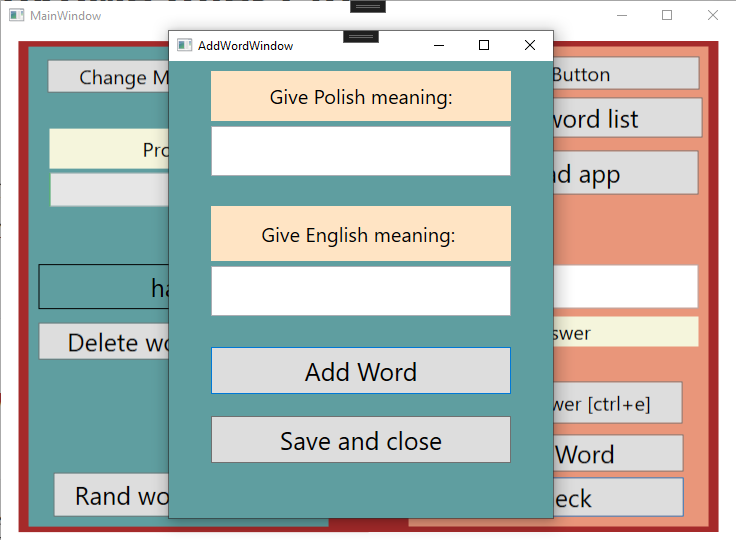Click the white answer input in MainWindow

626,286
